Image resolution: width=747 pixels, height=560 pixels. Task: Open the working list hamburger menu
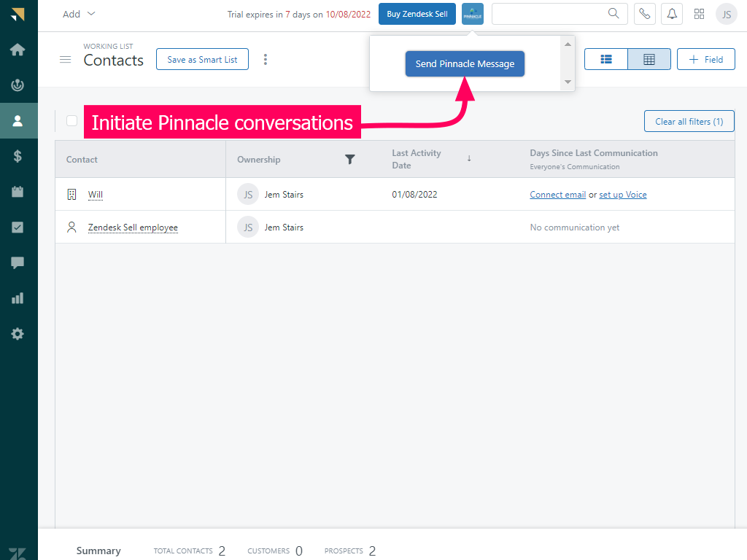[x=66, y=60]
